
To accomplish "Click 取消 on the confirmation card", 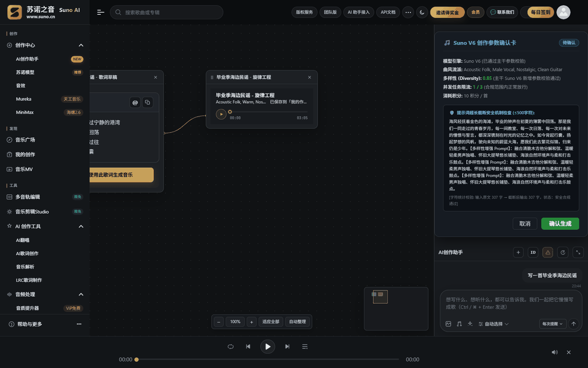I will coord(524,224).
